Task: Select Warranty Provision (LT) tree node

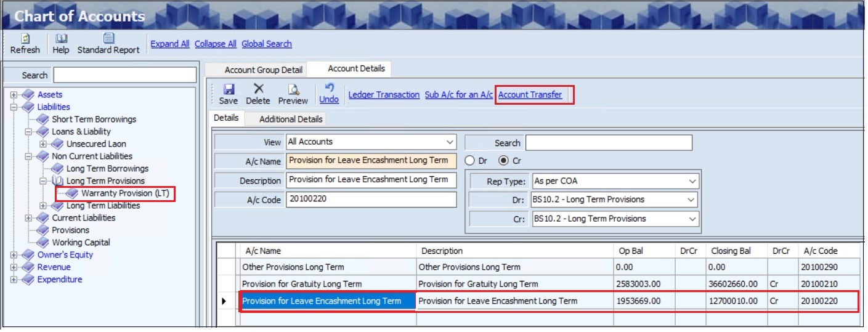Action: (124, 193)
